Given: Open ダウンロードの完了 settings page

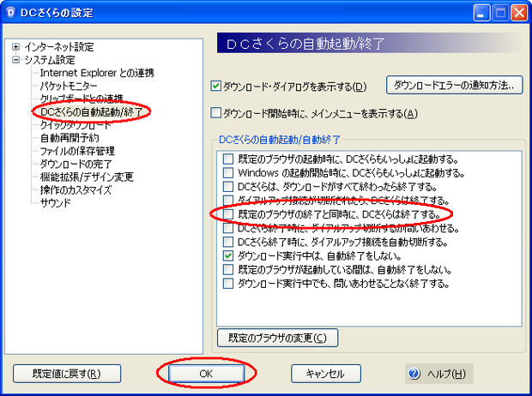Looking at the screenshot, I should (x=76, y=164).
